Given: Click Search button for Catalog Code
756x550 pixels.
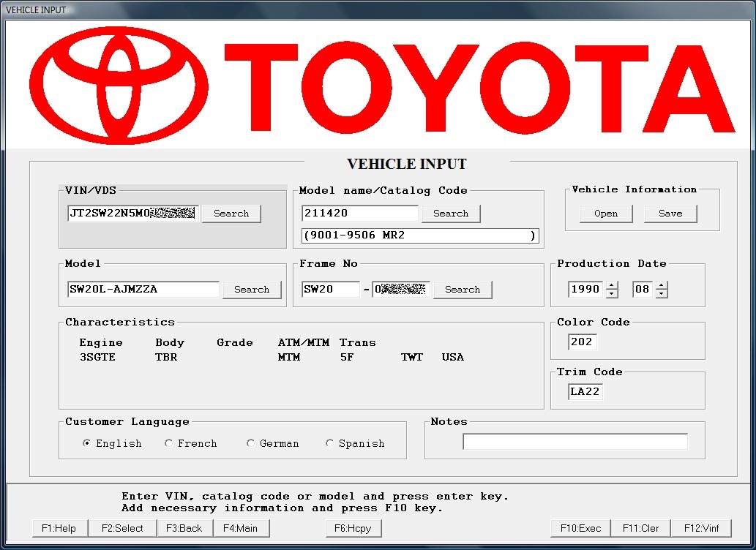Looking at the screenshot, I should coord(451,214).
